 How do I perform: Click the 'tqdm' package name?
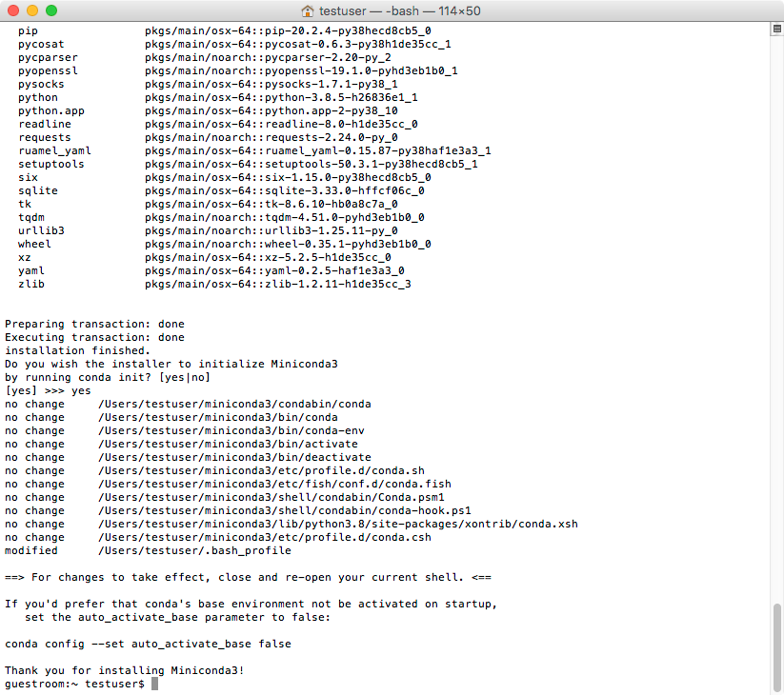coord(31,217)
